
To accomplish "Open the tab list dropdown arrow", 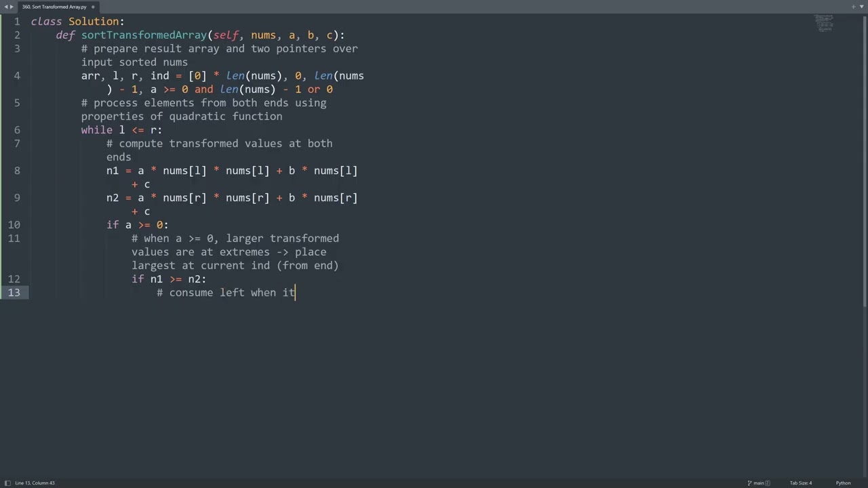I will coord(861,7).
